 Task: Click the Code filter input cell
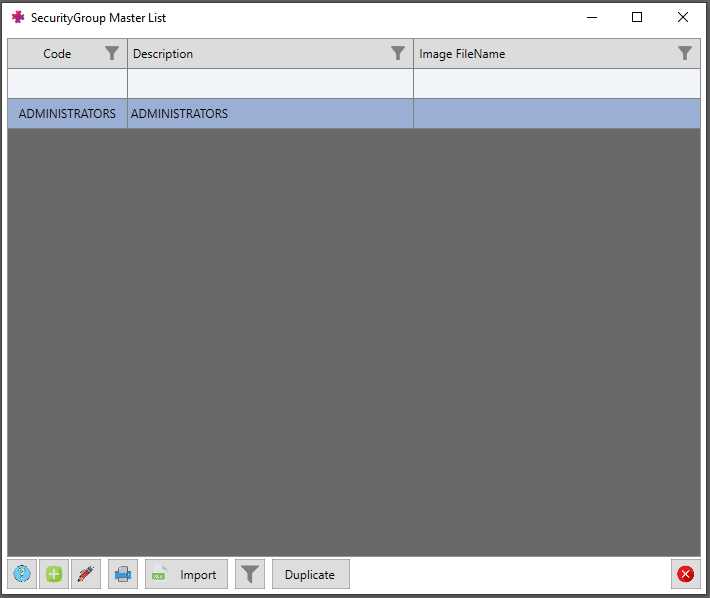pos(67,83)
